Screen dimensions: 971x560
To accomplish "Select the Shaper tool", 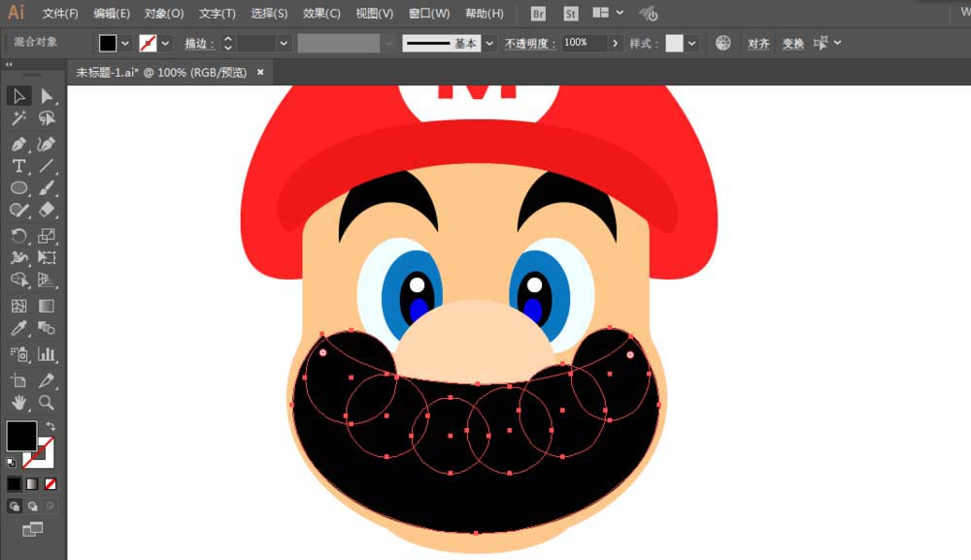I will (x=18, y=210).
